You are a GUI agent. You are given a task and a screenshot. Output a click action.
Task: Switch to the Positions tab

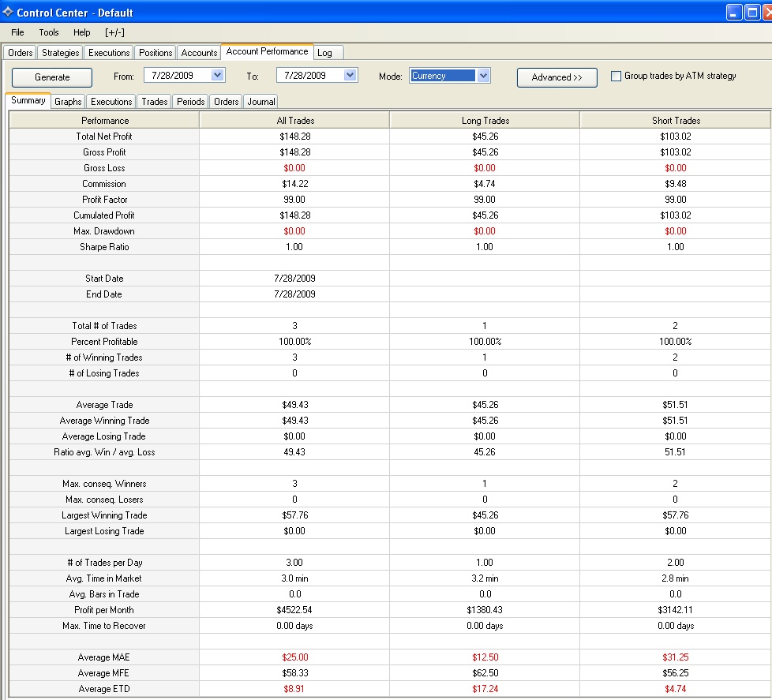pos(156,53)
